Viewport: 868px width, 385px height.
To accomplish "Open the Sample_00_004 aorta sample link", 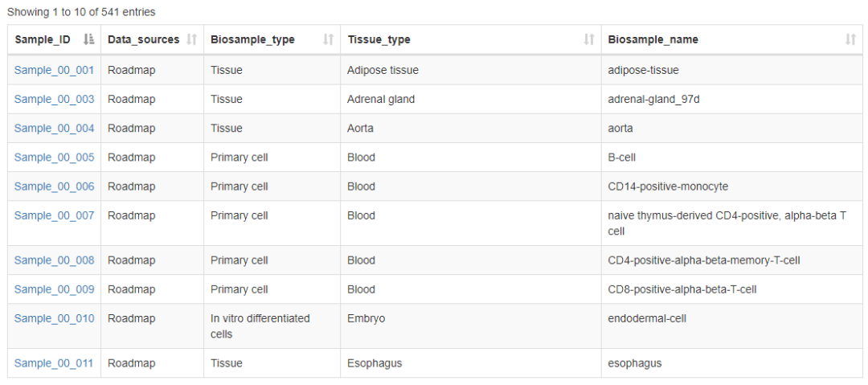I will click(54, 128).
